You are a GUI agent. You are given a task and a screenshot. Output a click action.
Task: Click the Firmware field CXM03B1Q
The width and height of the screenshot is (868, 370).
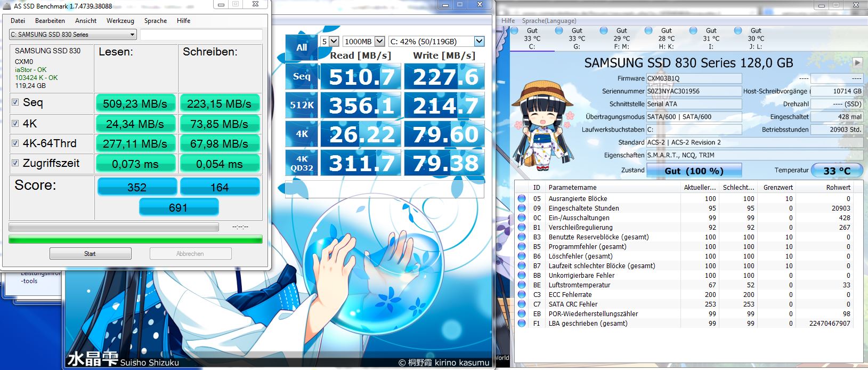[694, 78]
